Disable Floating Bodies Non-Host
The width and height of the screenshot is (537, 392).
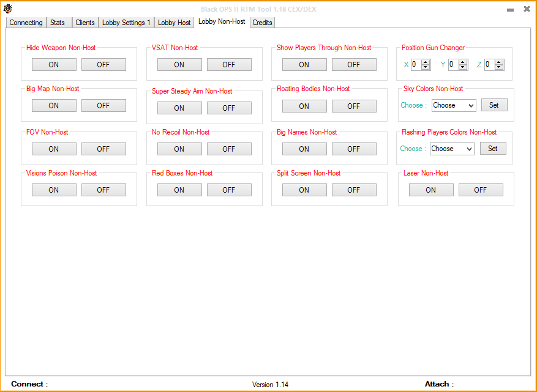coord(354,106)
